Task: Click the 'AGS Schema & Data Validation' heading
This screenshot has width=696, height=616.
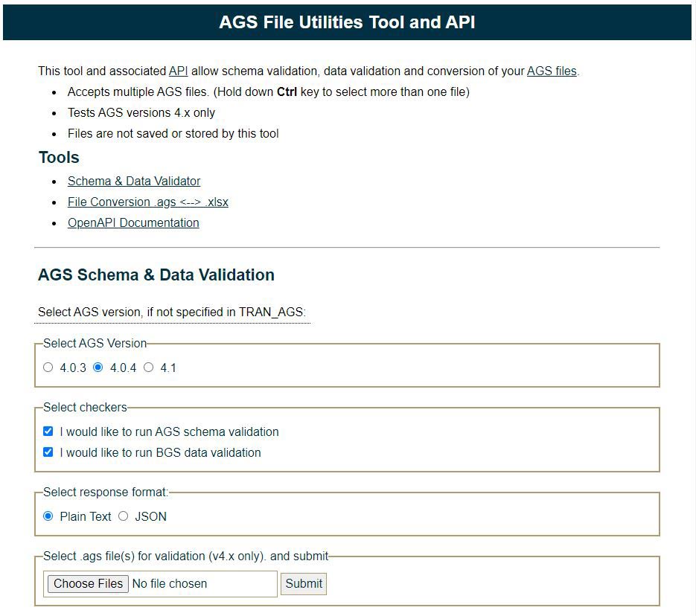Action: [x=156, y=275]
